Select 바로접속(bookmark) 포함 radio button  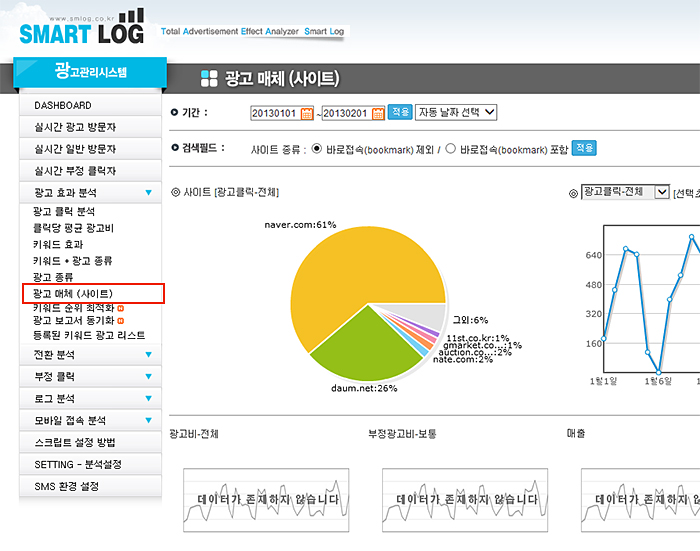click(450, 149)
